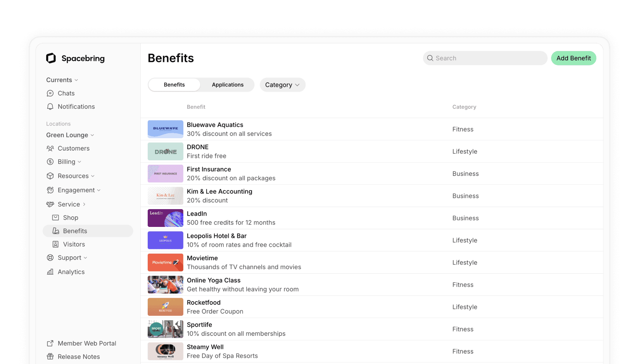Screen dimensions: 639x364
Task: Open the Benefits section in the sidebar
Action: [76, 231]
